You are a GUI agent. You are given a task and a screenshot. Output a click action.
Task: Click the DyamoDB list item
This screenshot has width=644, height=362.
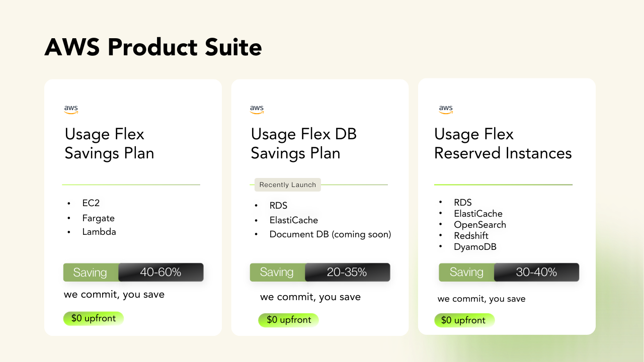[x=475, y=247]
